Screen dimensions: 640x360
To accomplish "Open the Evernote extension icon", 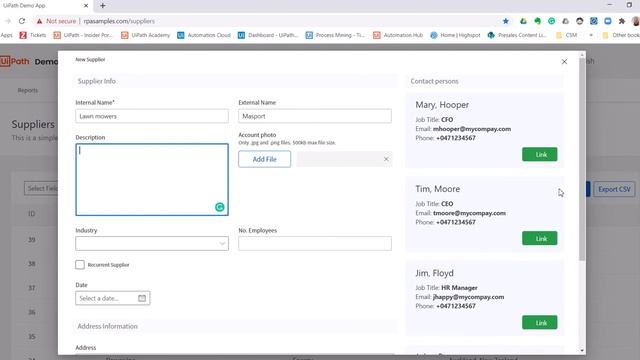I will click(x=537, y=21).
